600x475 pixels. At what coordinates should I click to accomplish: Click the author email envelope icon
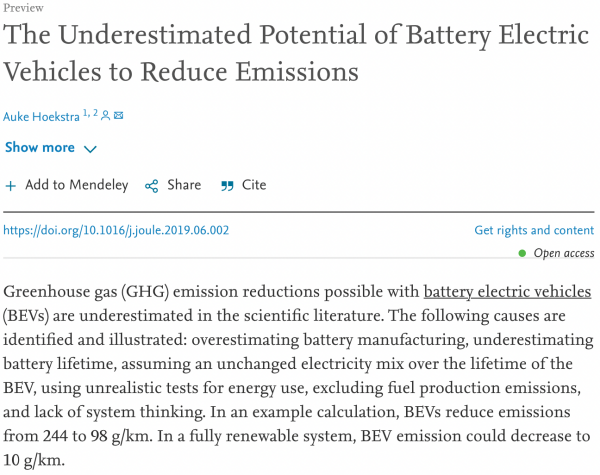click(119, 116)
